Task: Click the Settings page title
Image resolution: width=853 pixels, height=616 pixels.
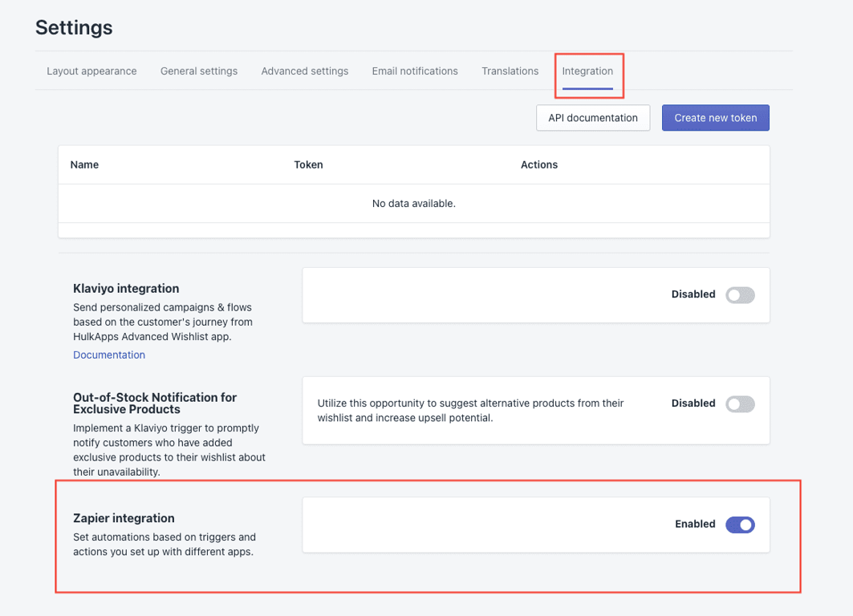Action: tap(74, 28)
